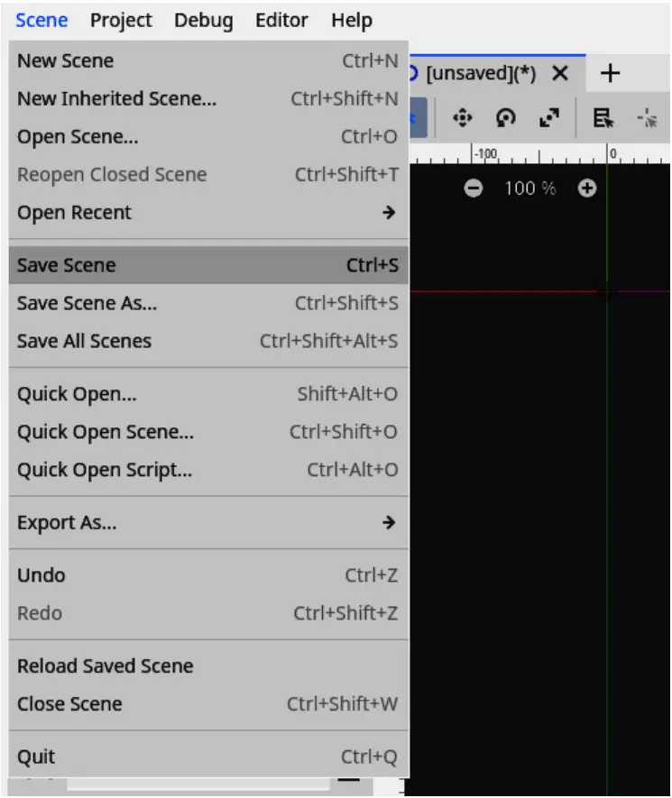Switch to the [unsaved](*) scene tab

[481, 74]
